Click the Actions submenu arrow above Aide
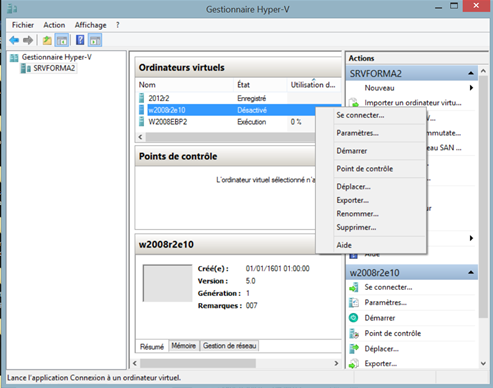 click(471, 238)
